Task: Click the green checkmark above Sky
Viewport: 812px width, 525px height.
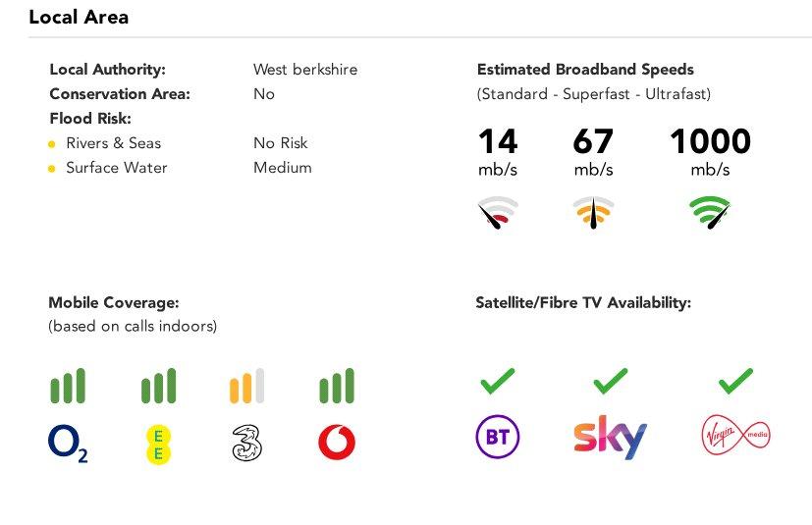Action: (611, 381)
